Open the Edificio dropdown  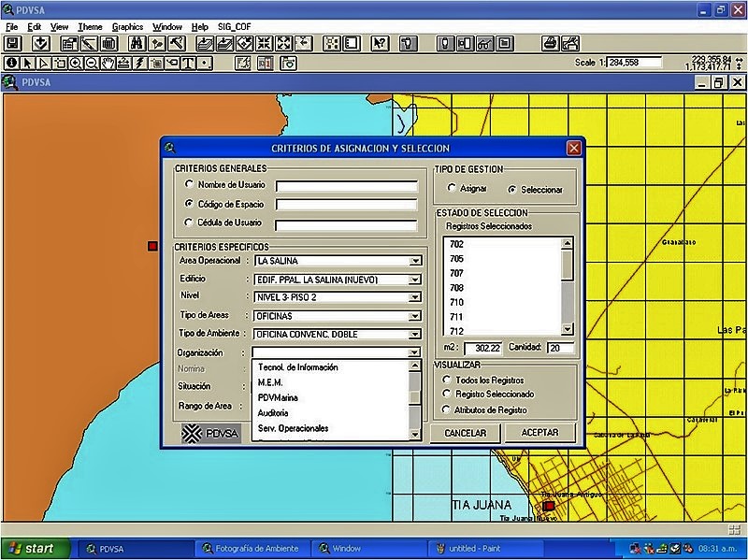(x=415, y=280)
